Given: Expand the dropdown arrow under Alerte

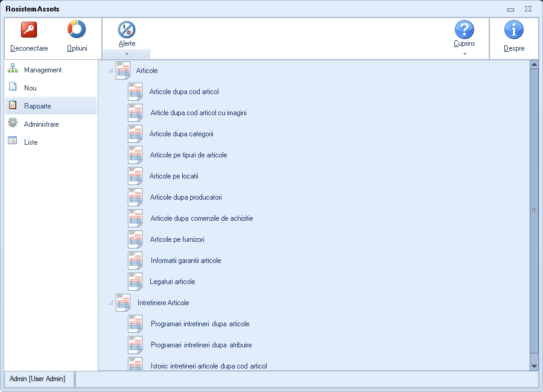Looking at the screenshot, I should [127, 54].
